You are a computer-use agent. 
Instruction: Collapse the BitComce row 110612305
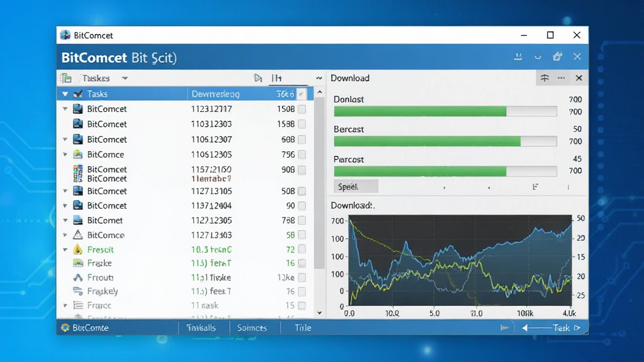point(65,155)
